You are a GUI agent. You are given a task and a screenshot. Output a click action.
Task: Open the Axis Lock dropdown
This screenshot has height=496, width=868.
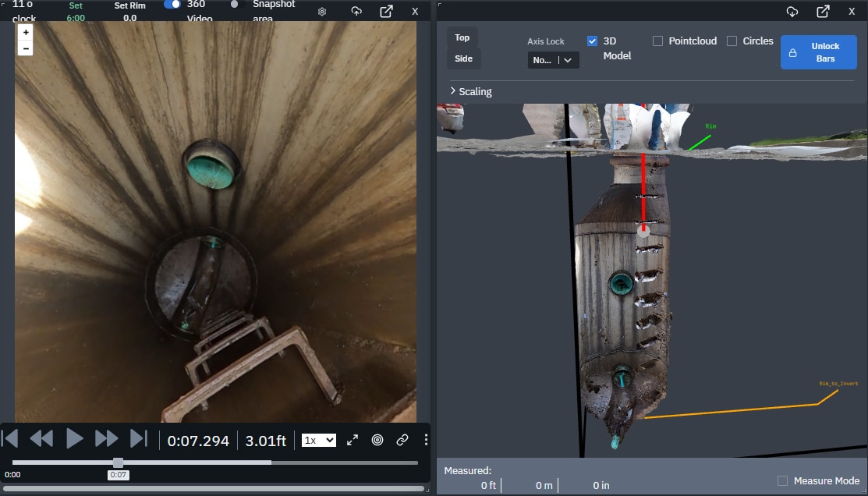coord(553,60)
